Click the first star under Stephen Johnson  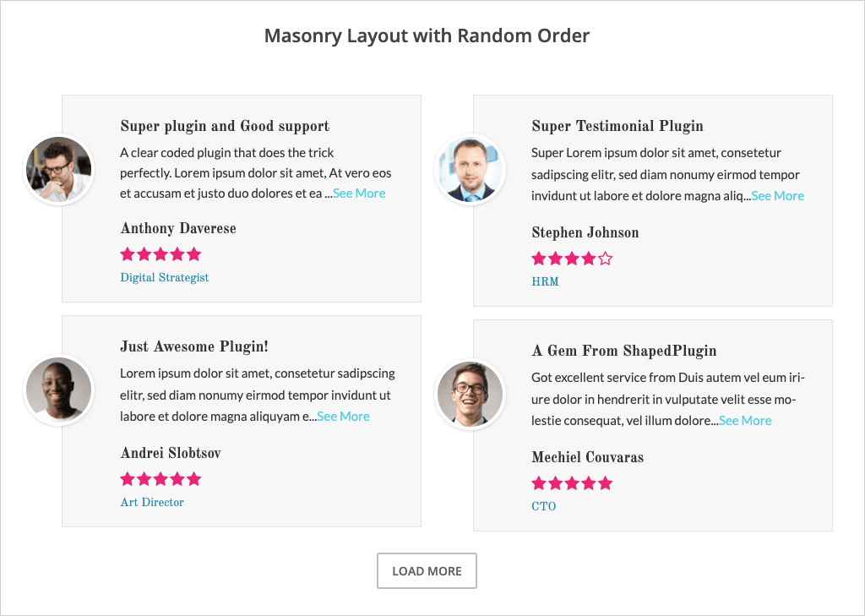tap(539, 259)
